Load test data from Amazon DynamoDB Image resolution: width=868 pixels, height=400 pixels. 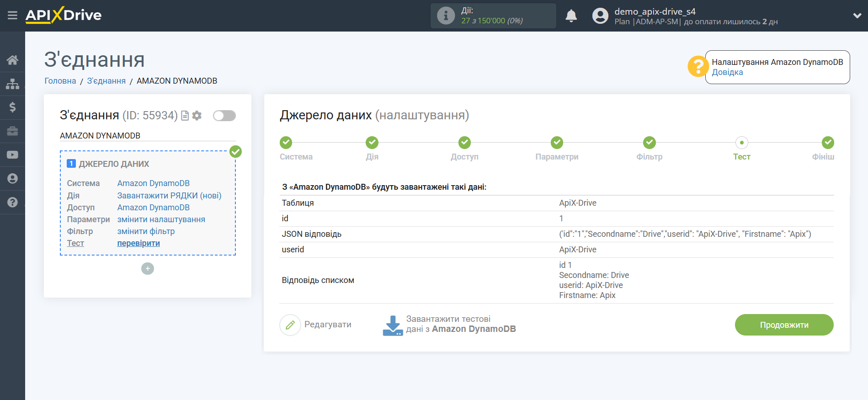[x=449, y=325]
